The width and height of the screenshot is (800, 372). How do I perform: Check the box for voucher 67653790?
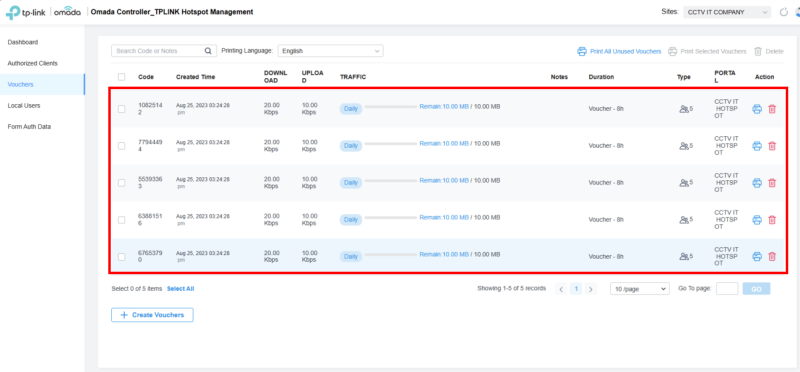121,257
